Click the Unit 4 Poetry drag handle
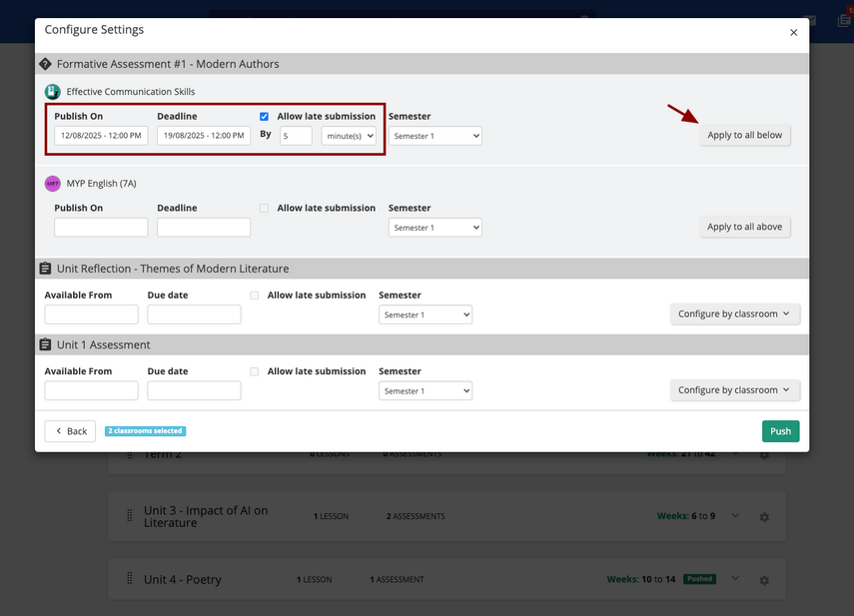The width and height of the screenshot is (854, 616). pos(129,579)
